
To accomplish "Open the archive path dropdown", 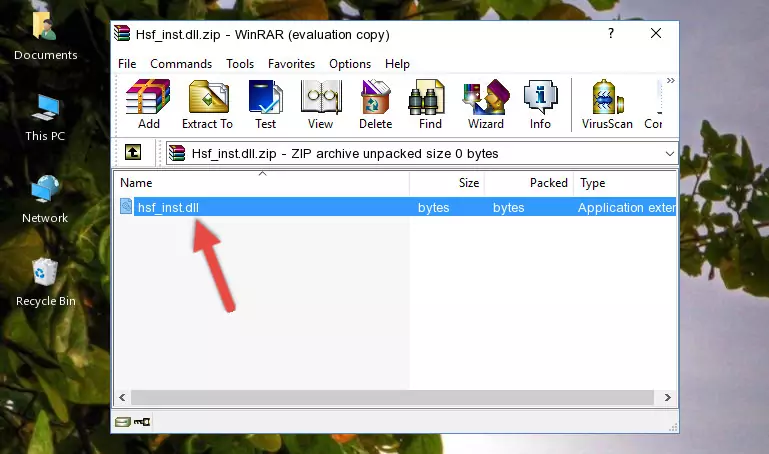I will point(669,153).
